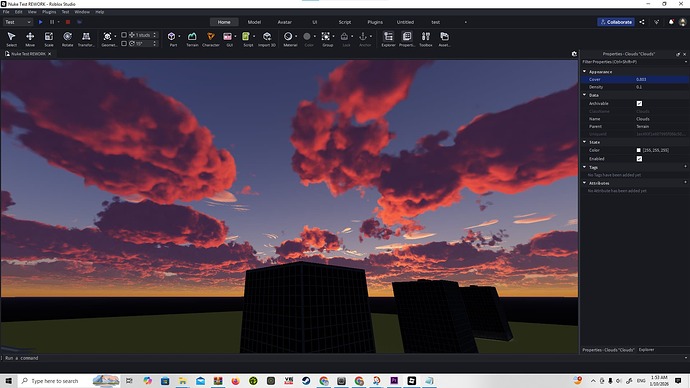This screenshot has width=690, height=388.
Task: Stop the running test
Action: (68, 22)
